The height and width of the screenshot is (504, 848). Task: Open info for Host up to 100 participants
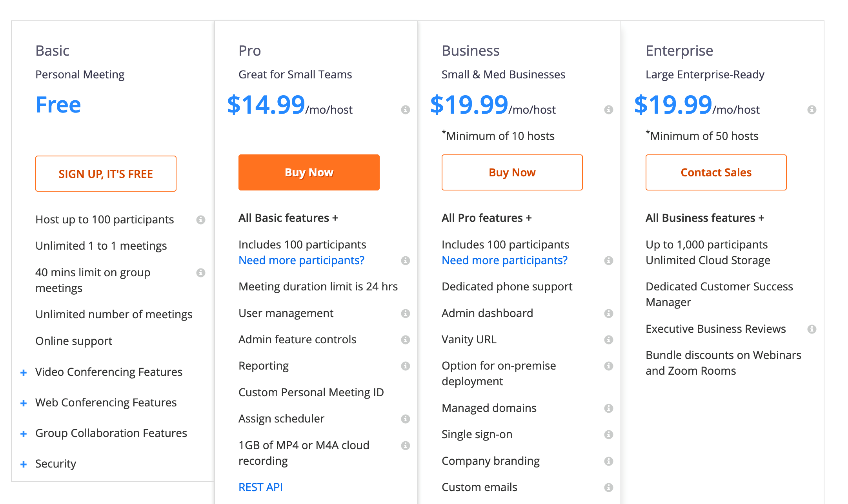click(201, 220)
